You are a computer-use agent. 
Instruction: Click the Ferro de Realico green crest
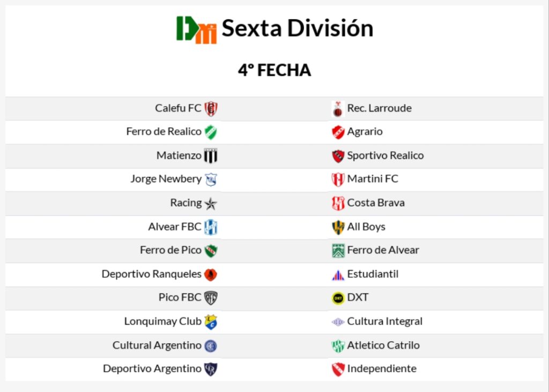[x=211, y=132]
